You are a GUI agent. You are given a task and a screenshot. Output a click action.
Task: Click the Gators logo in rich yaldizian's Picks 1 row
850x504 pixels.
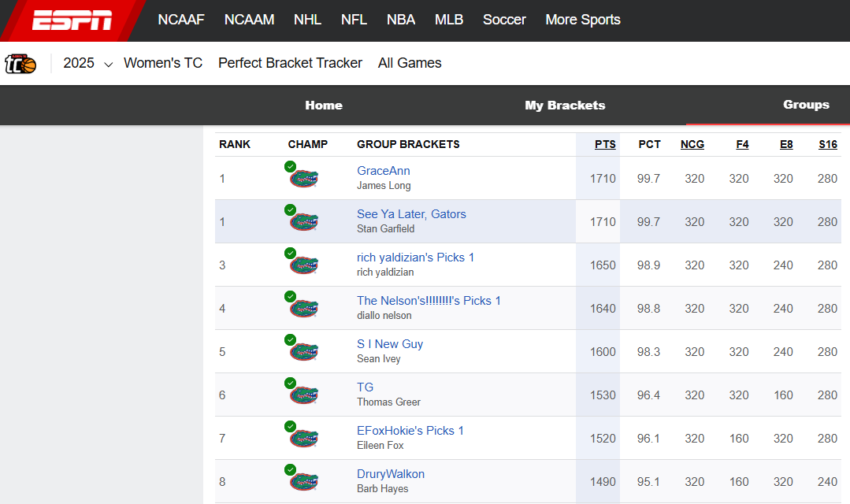coord(303,265)
